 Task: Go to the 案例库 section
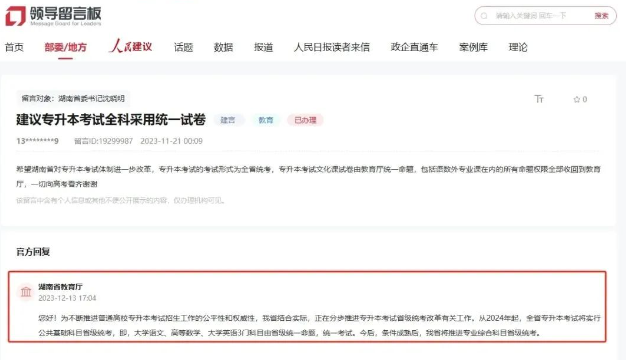[473, 47]
